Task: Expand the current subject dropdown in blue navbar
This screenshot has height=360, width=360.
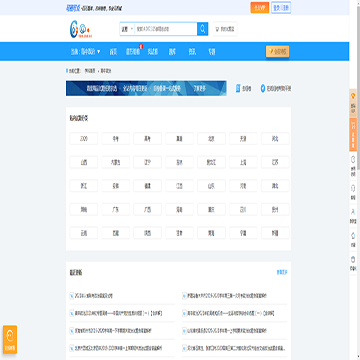Action: [x=85, y=52]
